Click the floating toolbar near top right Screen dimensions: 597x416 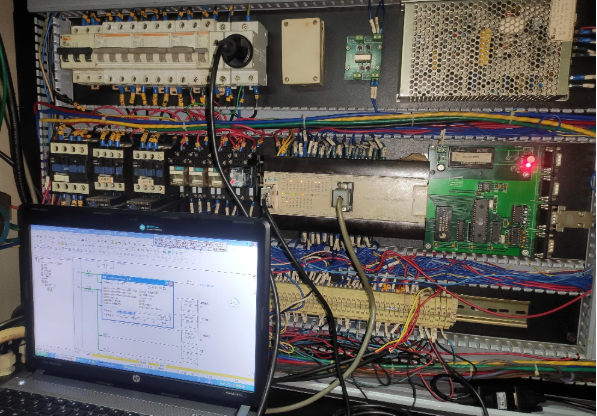[x=190, y=244]
